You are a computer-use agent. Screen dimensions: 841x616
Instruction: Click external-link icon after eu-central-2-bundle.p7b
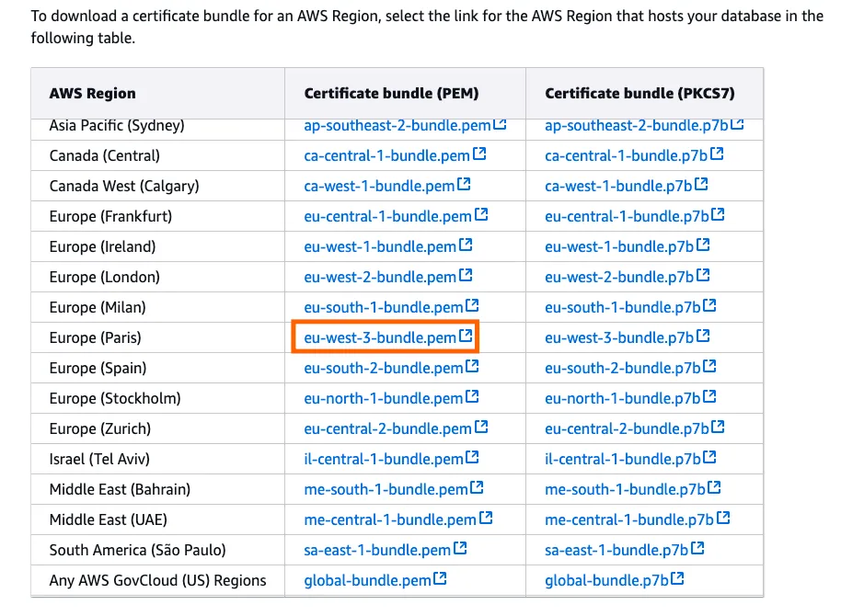click(x=719, y=427)
